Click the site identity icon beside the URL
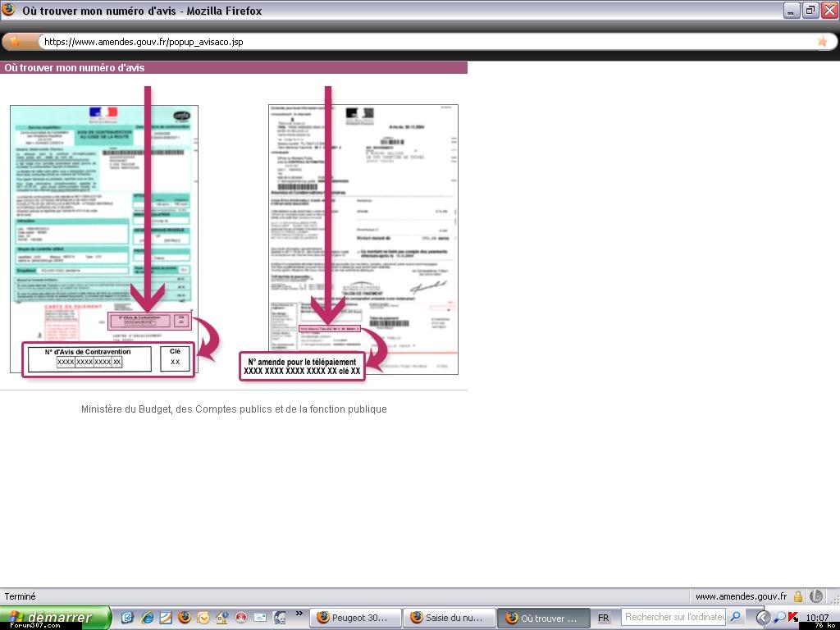Screen dimensions: 840x630 [x=14, y=41]
